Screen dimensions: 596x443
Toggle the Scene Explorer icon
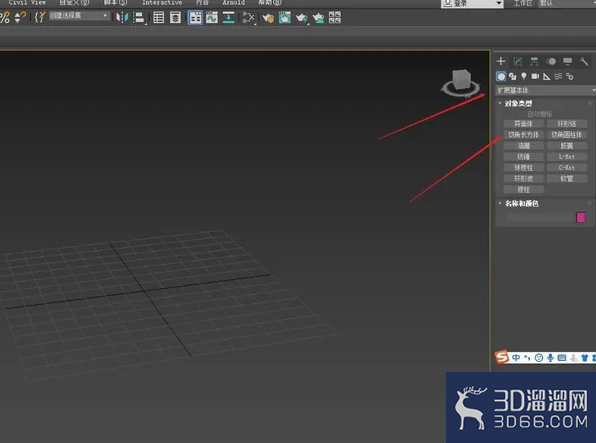click(159, 17)
